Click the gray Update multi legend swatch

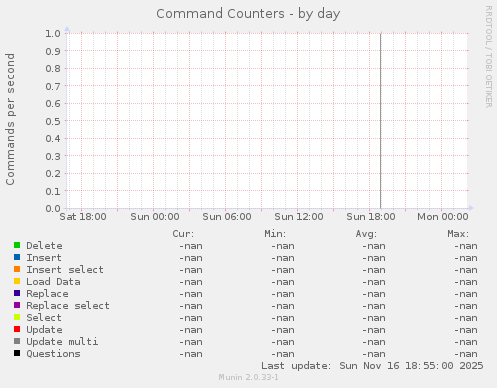[17, 341]
